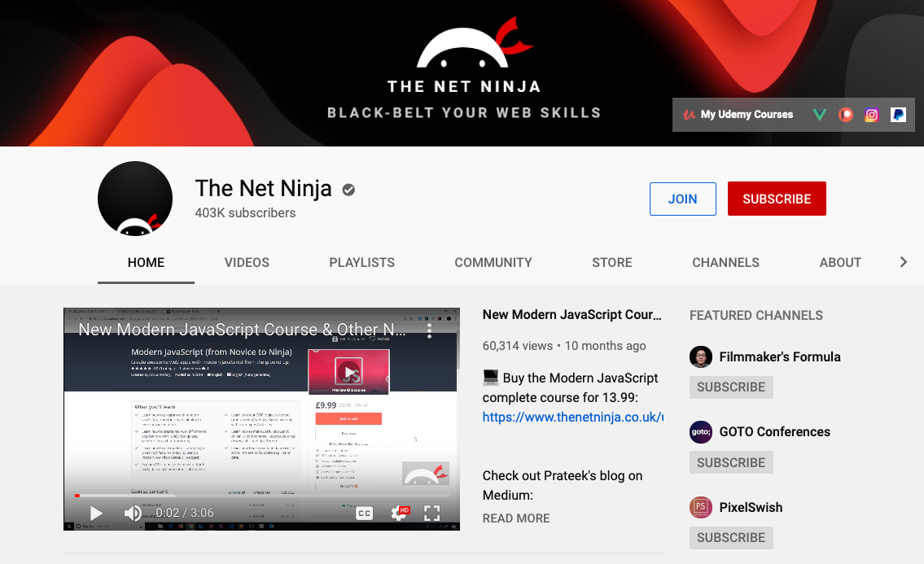The image size is (924, 564).
Task: Open the PLAYLISTS tab
Action: click(x=361, y=263)
